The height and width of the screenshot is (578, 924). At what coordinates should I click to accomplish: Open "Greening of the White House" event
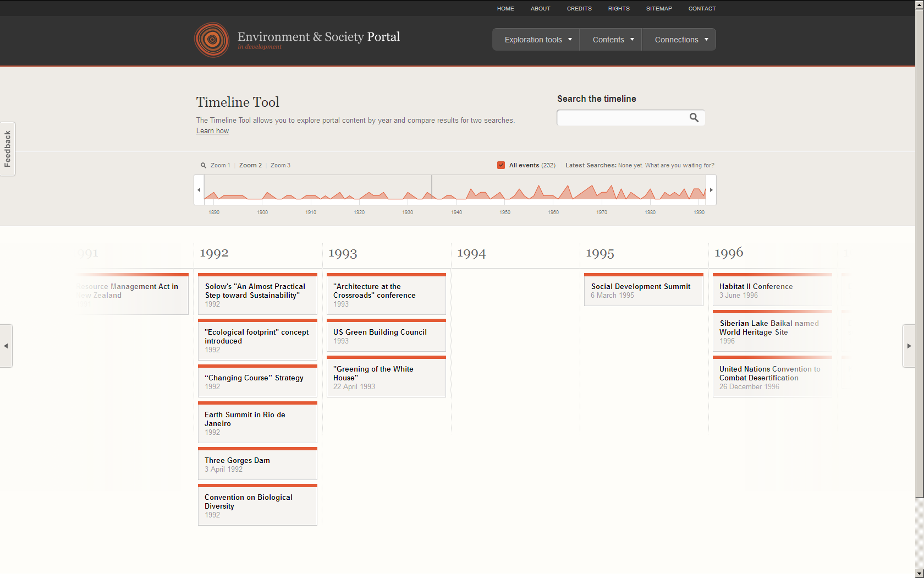tap(386, 377)
